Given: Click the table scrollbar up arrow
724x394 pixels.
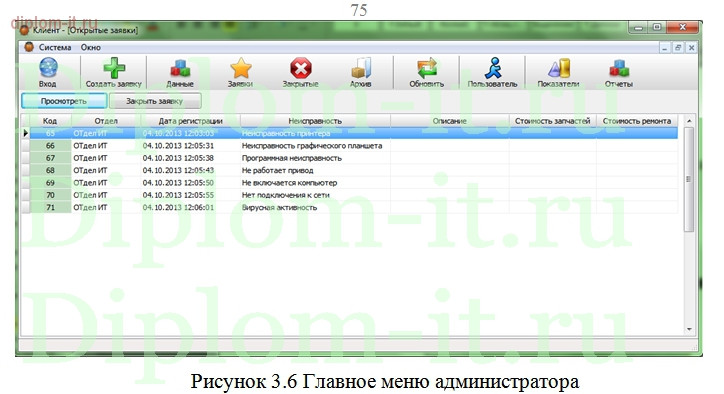Looking at the screenshot, I should click(x=689, y=121).
